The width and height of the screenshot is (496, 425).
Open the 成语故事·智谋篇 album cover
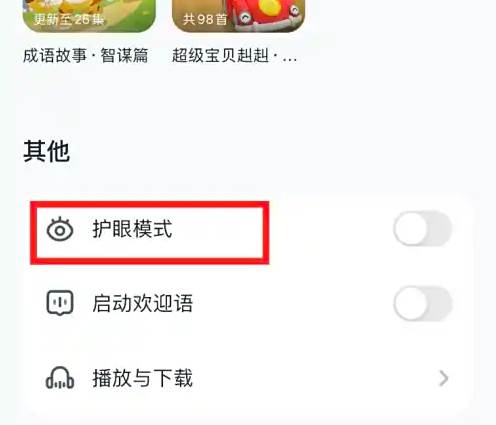(x=89, y=16)
